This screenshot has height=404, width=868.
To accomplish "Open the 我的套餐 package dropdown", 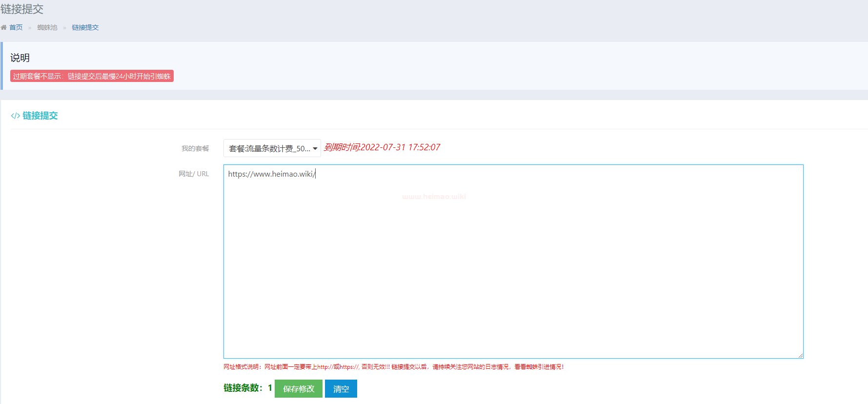I will (272, 148).
